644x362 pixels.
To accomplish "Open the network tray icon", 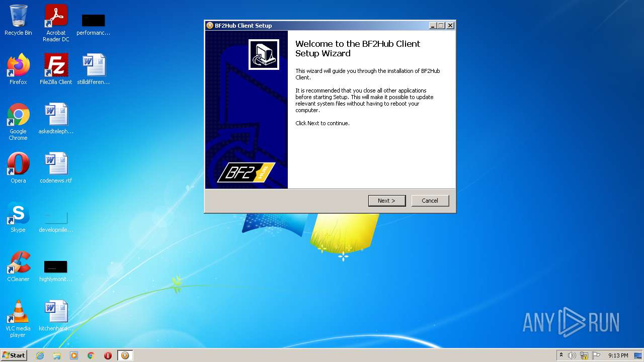I will (x=584, y=355).
